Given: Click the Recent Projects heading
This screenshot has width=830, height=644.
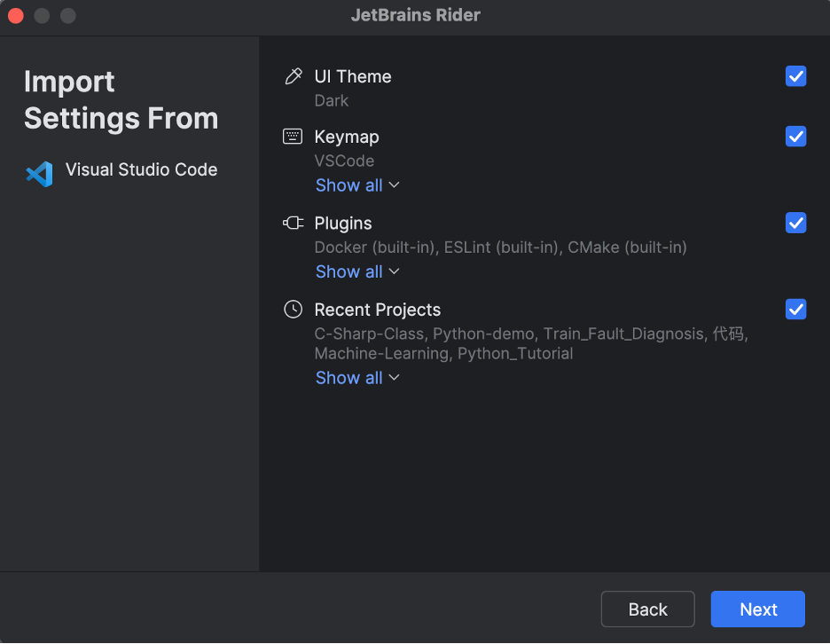Looking at the screenshot, I should tap(378, 310).
